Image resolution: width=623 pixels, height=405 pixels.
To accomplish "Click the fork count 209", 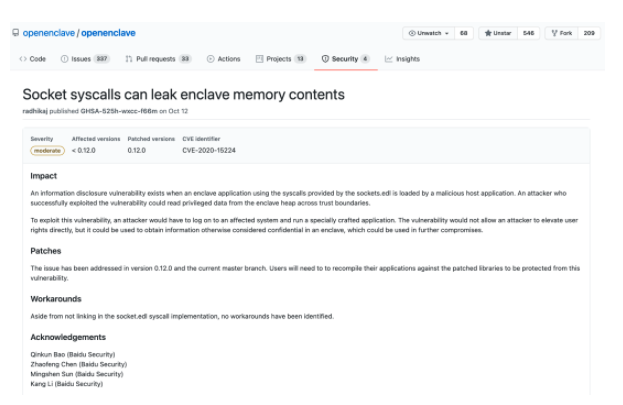I will pos(589,33).
